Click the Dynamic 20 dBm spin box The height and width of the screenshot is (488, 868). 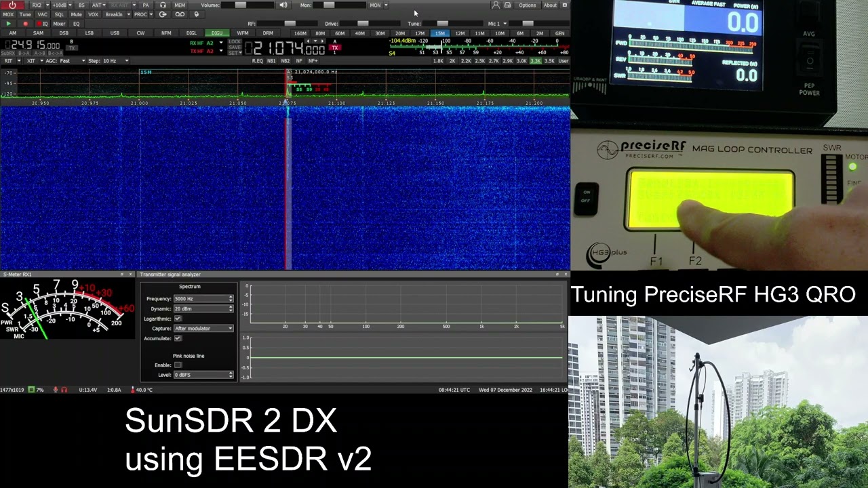pos(203,309)
